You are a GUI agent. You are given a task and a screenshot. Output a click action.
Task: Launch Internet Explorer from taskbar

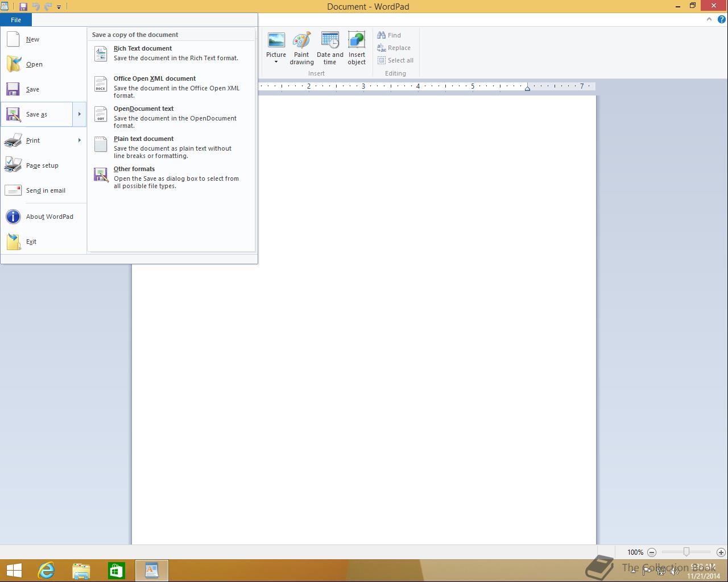click(46, 571)
